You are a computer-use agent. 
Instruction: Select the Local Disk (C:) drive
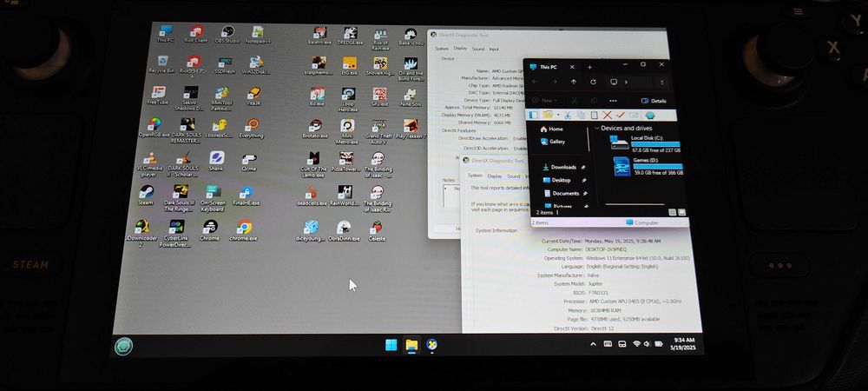pyautogui.click(x=646, y=143)
